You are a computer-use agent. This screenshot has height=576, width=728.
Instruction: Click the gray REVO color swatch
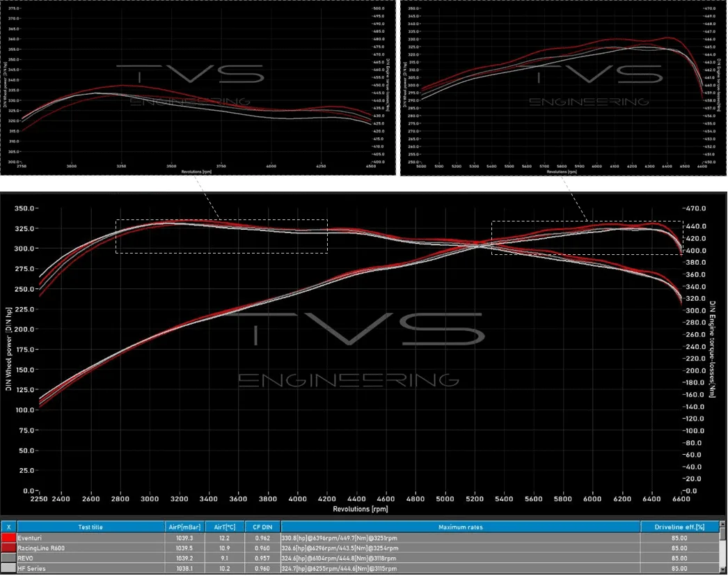[9, 559]
